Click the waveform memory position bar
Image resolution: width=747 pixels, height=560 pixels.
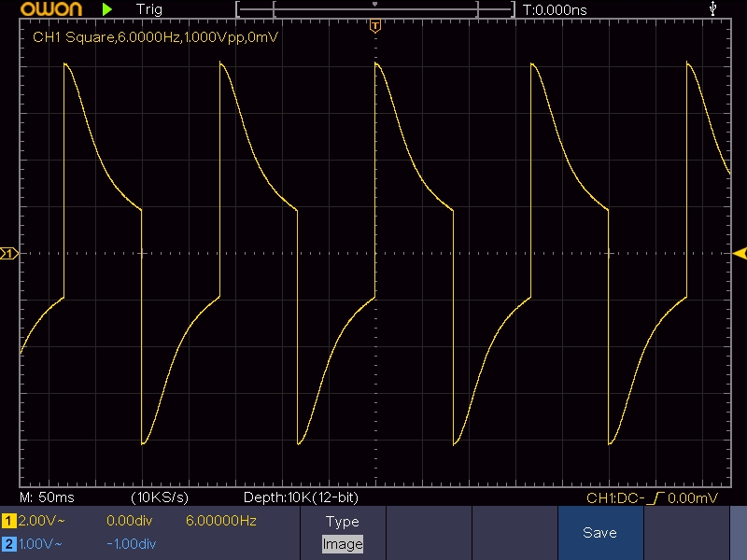pyautogui.click(x=375, y=9)
